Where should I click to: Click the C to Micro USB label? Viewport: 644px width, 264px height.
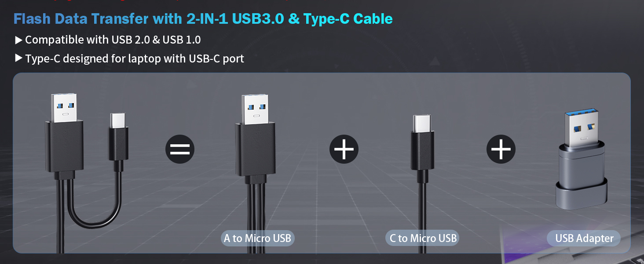point(423,238)
